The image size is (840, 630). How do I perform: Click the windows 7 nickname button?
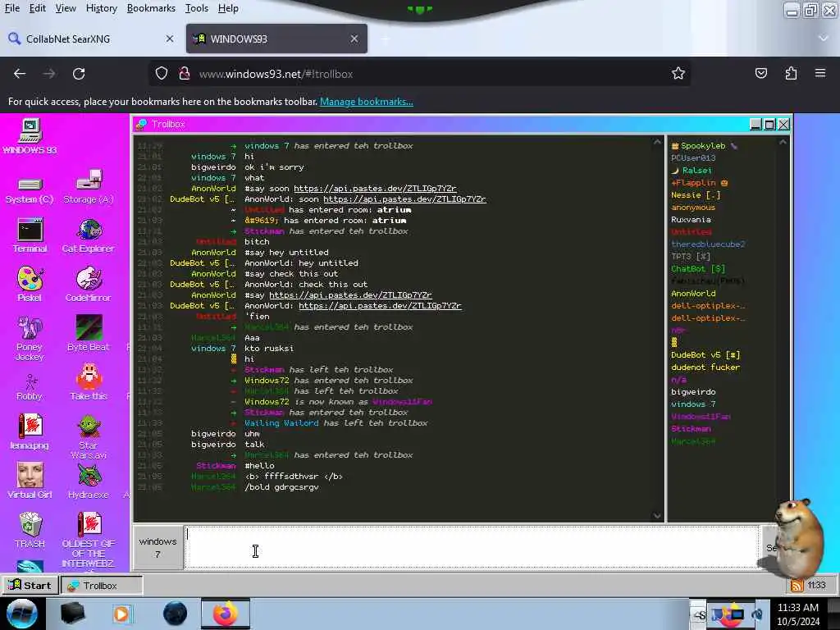coord(157,547)
